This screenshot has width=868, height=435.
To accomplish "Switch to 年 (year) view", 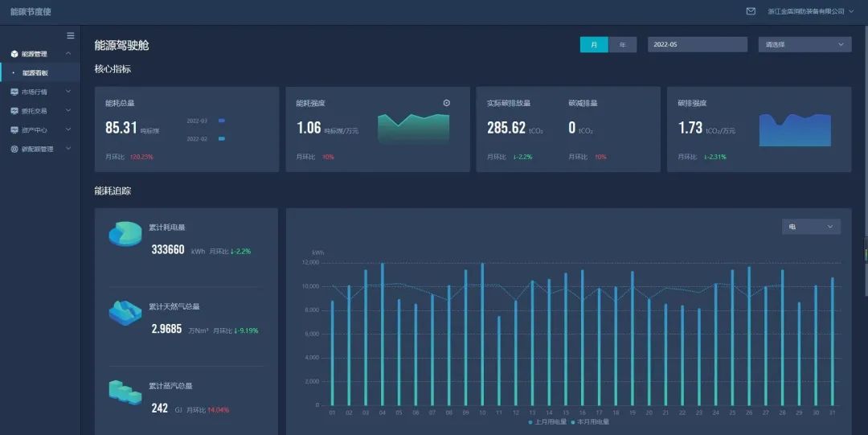I will click(622, 45).
